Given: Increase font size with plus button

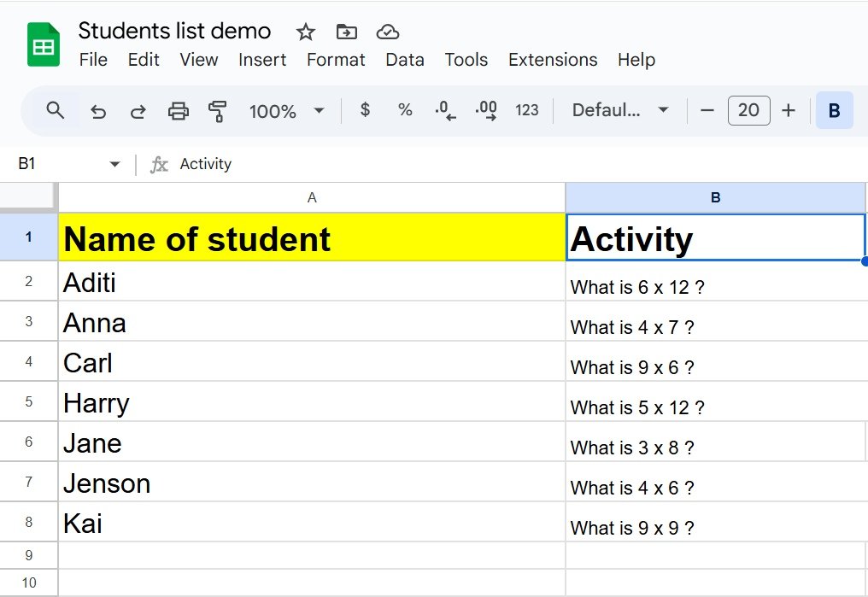Looking at the screenshot, I should (787, 110).
